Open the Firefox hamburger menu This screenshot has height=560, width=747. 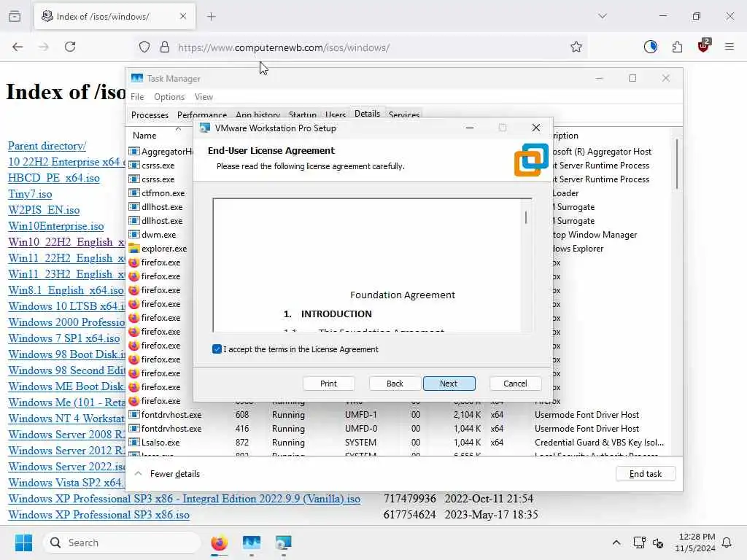pyautogui.click(x=729, y=47)
